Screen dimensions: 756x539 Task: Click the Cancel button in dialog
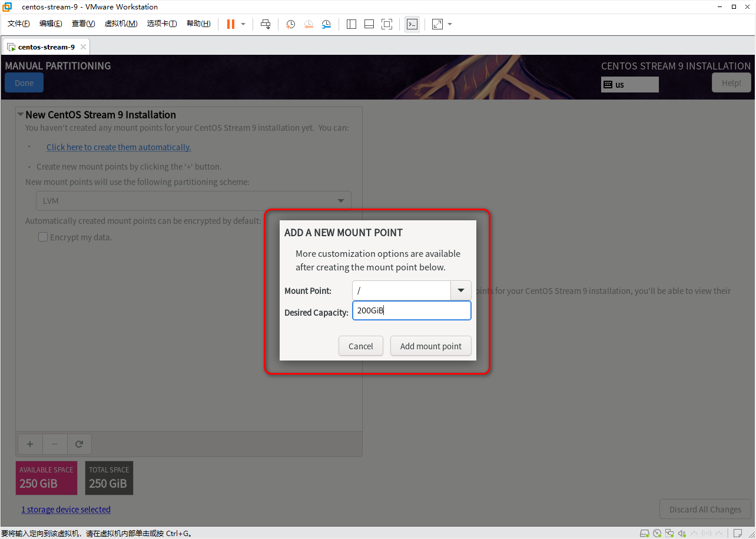click(361, 346)
